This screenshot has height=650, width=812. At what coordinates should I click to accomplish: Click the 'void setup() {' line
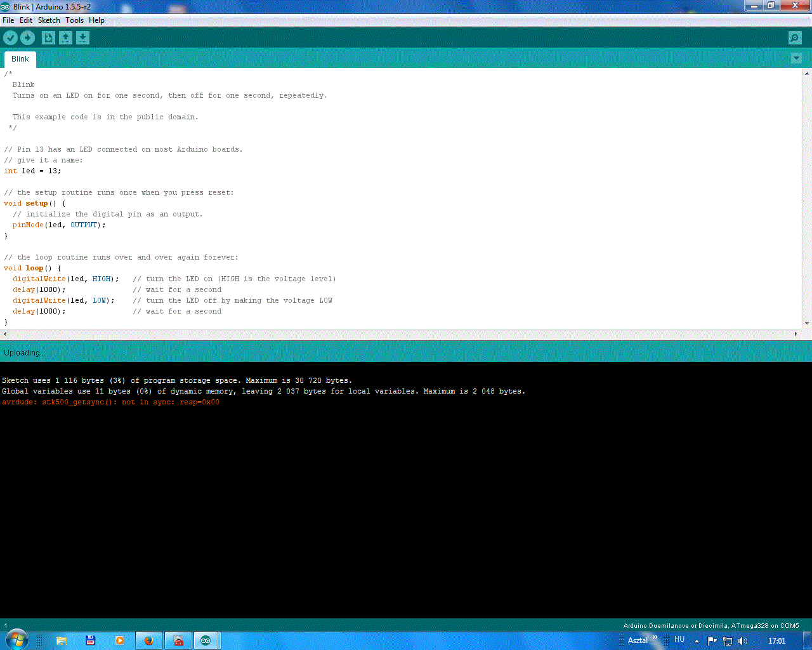pyautogui.click(x=34, y=203)
